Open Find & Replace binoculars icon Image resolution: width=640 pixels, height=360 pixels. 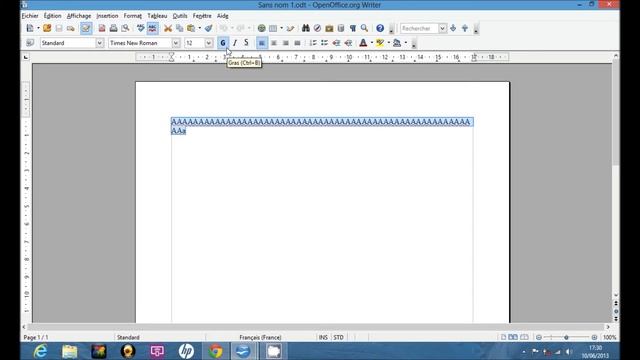tap(306, 28)
